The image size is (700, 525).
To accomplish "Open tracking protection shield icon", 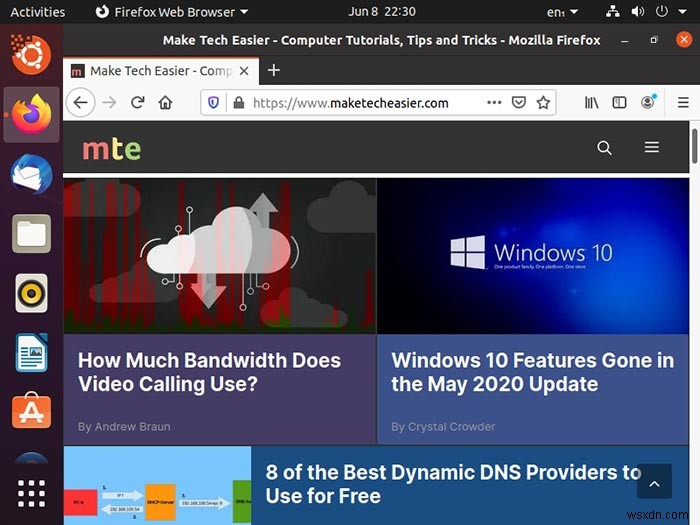I will (213, 103).
